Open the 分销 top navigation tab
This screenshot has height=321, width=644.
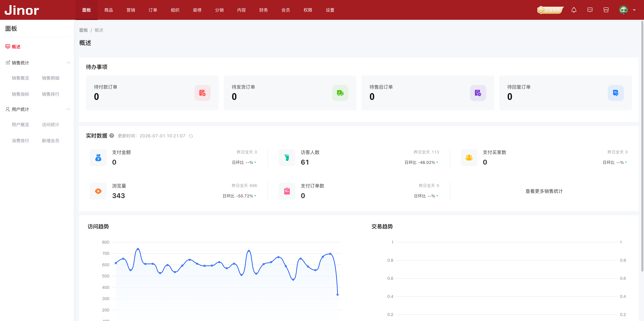click(219, 10)
